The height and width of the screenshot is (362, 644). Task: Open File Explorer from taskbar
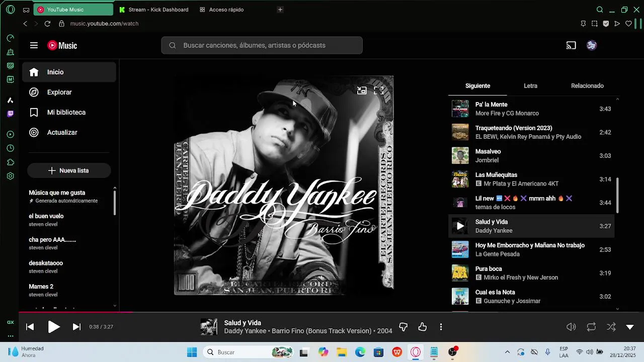[342, 352]
